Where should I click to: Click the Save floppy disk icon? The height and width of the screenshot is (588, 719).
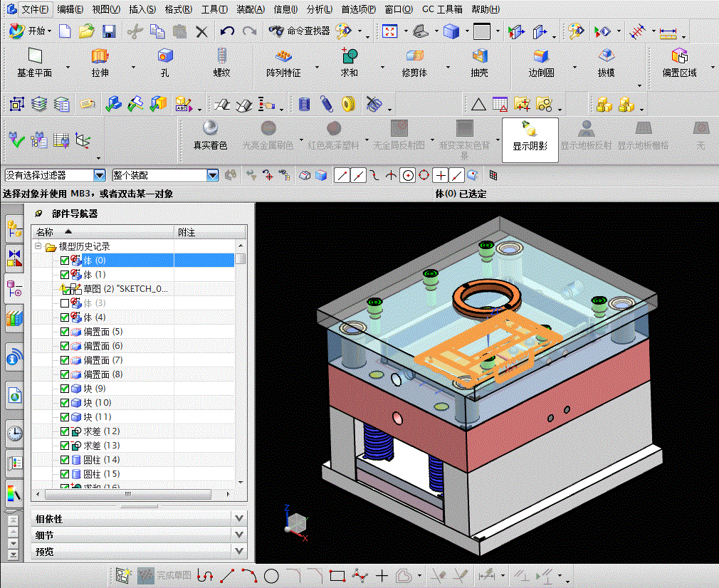109,31
